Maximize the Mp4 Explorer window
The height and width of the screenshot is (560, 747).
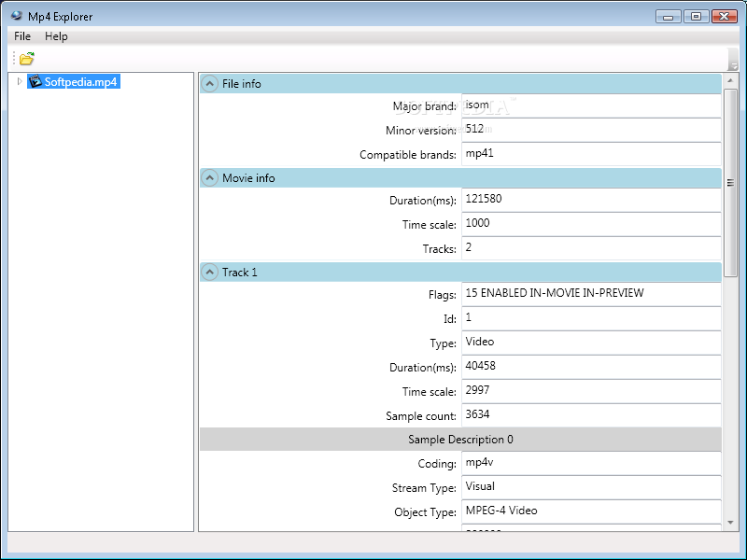(696, 17)
